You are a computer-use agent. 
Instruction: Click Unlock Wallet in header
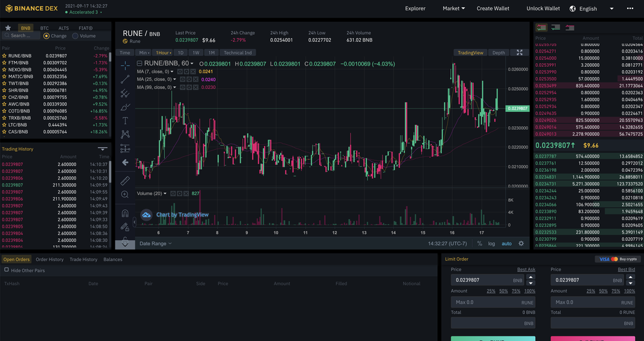point(543,8)
